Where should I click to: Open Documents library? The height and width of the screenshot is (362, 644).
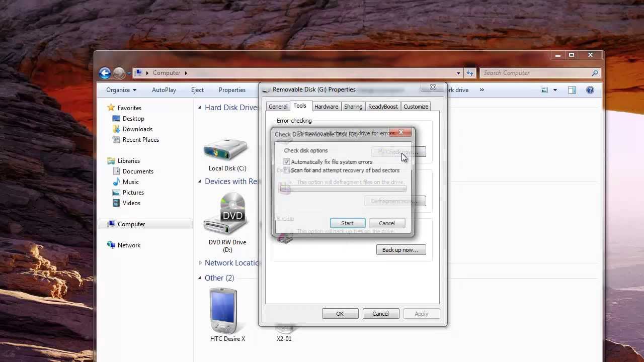(138, 171)
